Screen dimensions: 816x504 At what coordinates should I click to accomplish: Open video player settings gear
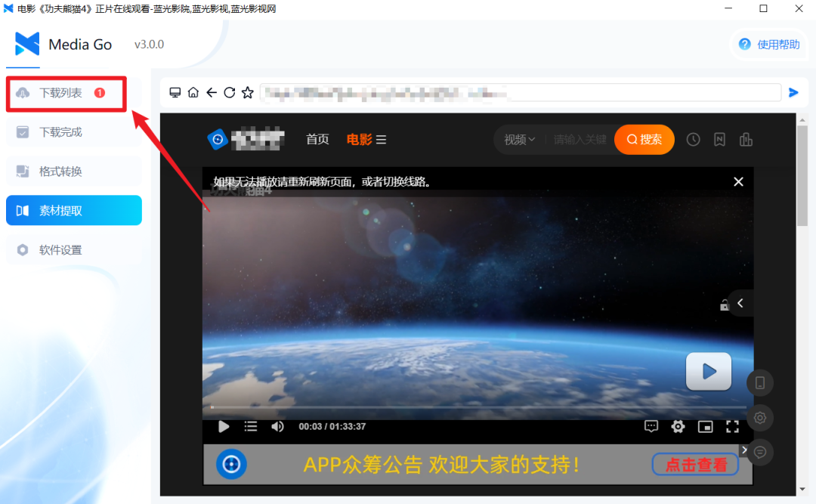[x=678, y=426]
